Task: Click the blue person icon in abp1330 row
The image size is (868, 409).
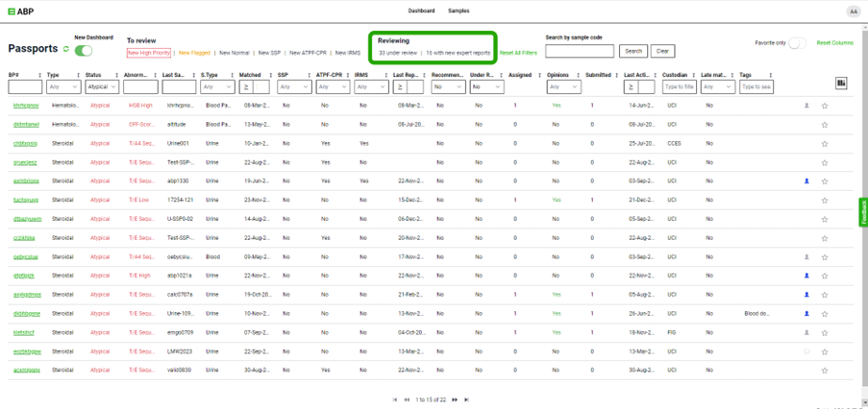Action: tap(806, 180)
